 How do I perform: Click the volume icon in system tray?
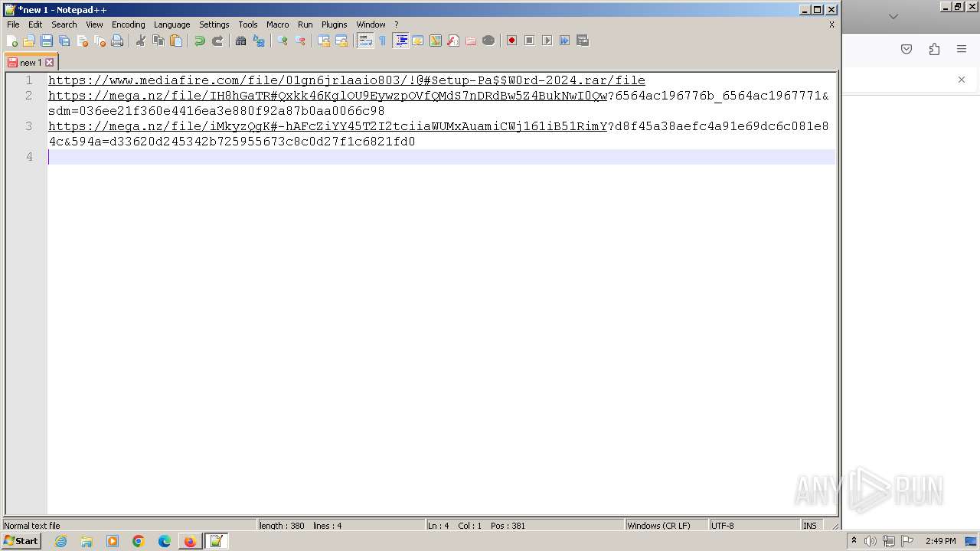[871, 541]
